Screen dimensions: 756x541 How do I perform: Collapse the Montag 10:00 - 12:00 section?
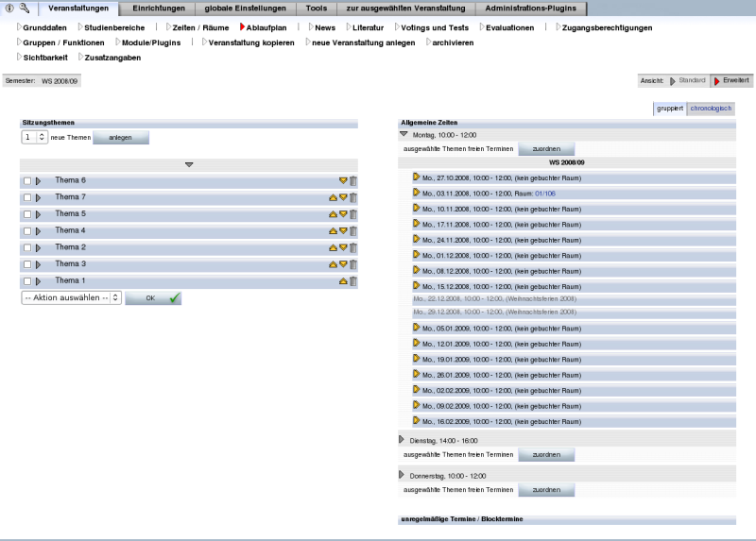click(404, 135)
